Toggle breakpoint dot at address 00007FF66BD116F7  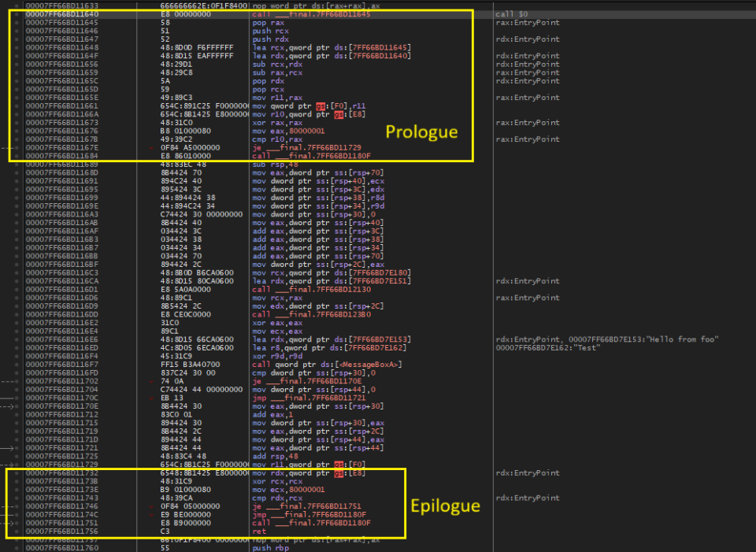point(16,364)
